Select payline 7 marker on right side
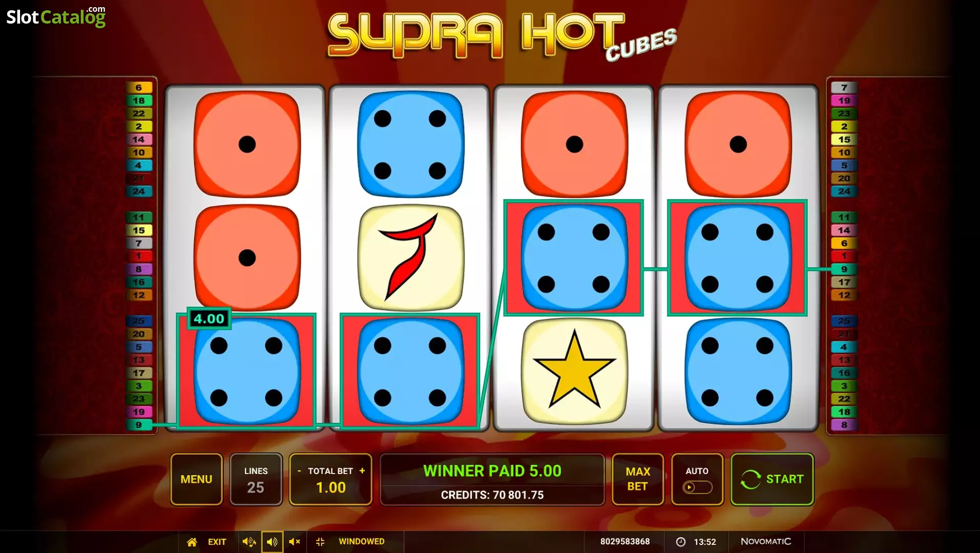This screenshot has height=553, width=980. [x=844, y=88]
